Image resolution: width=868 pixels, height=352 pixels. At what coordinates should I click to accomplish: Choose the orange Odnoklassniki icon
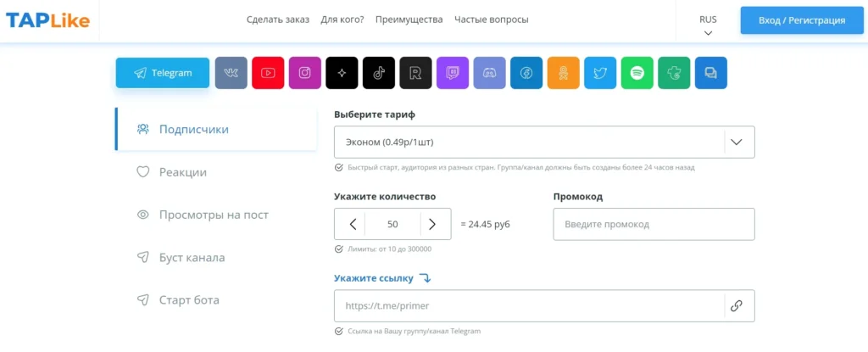pyautogui.click(x=564, y=73)
